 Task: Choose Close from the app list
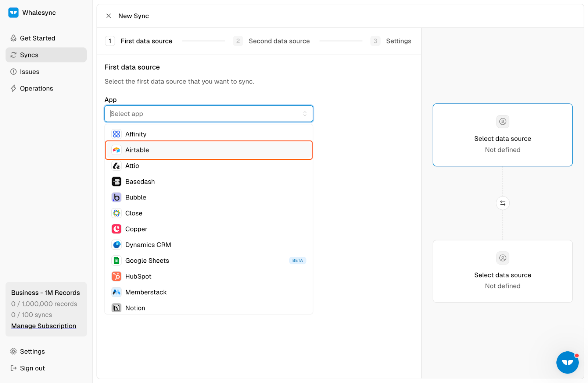tap(209, 213)
